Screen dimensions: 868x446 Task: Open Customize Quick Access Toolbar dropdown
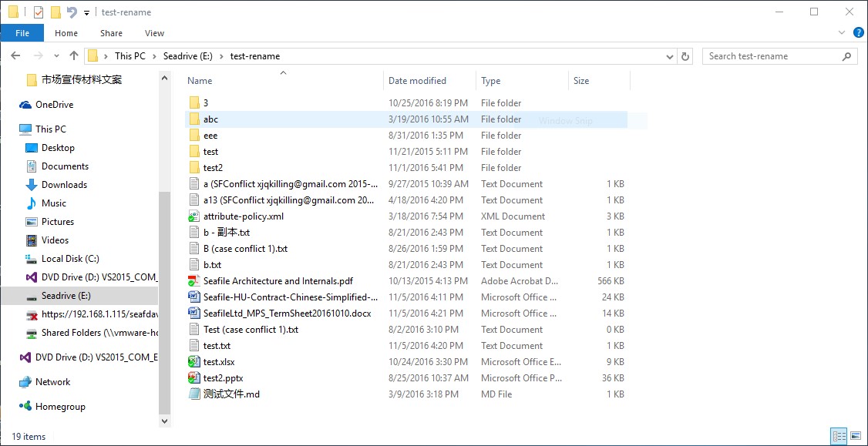(86, 12)
